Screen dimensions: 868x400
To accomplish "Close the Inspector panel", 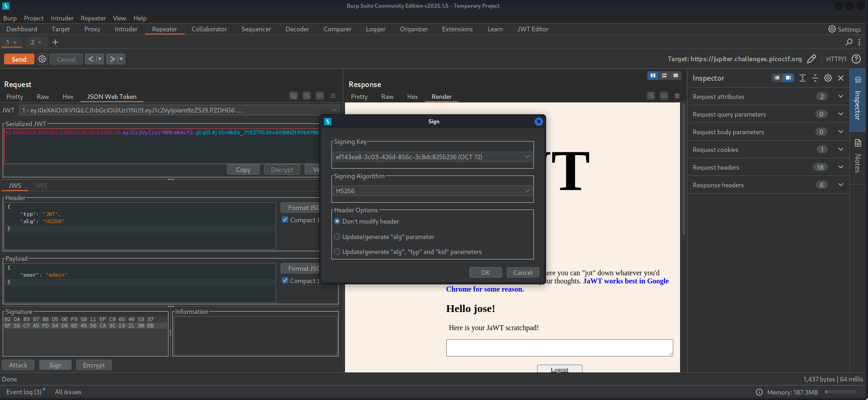I will tap(841, 78).
